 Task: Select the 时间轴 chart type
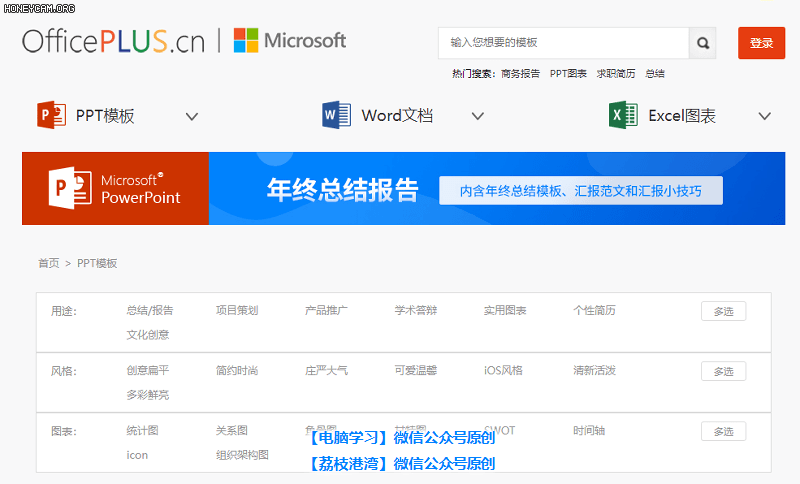coord(589,430)
